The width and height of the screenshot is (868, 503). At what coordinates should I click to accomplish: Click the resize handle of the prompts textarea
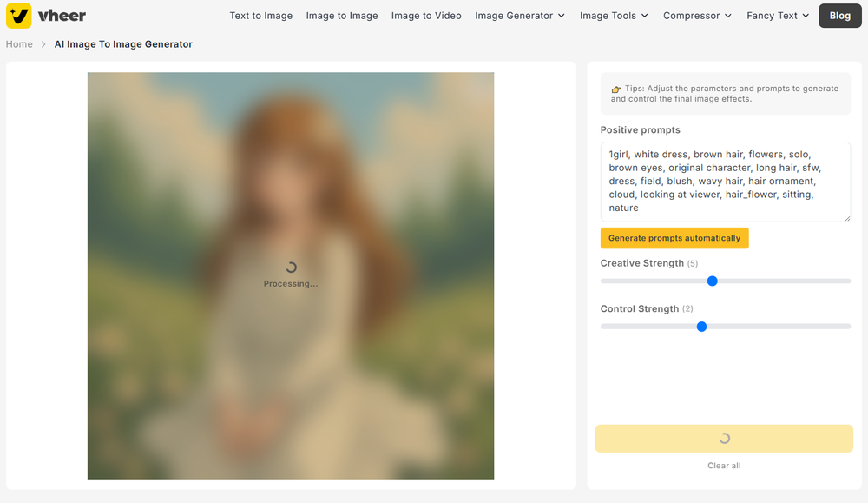coord(846,217)
